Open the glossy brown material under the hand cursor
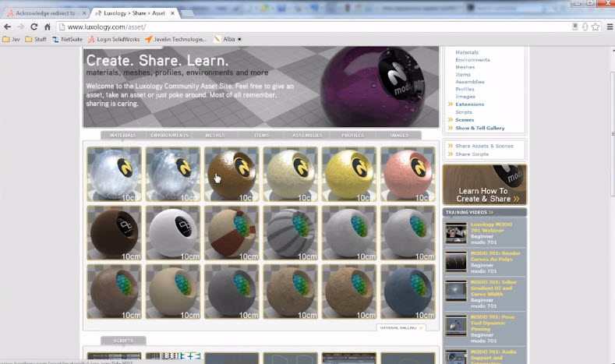The height and width of the screenshot is (364, 615). (x=232, y=174)
